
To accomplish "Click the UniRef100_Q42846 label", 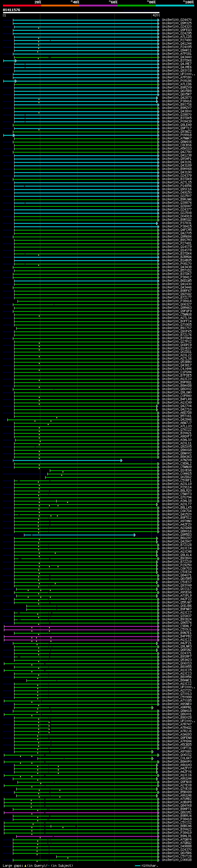I will (x=177, y=419).
